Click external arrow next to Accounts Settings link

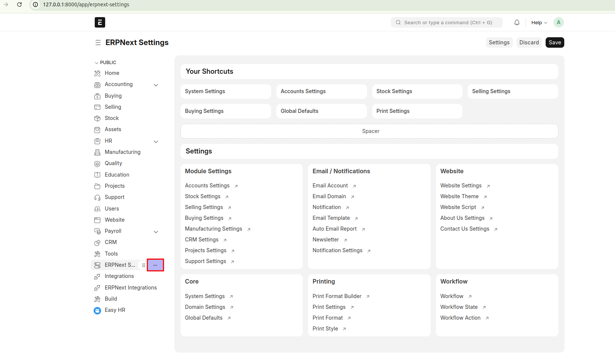(x=236, y=186)
